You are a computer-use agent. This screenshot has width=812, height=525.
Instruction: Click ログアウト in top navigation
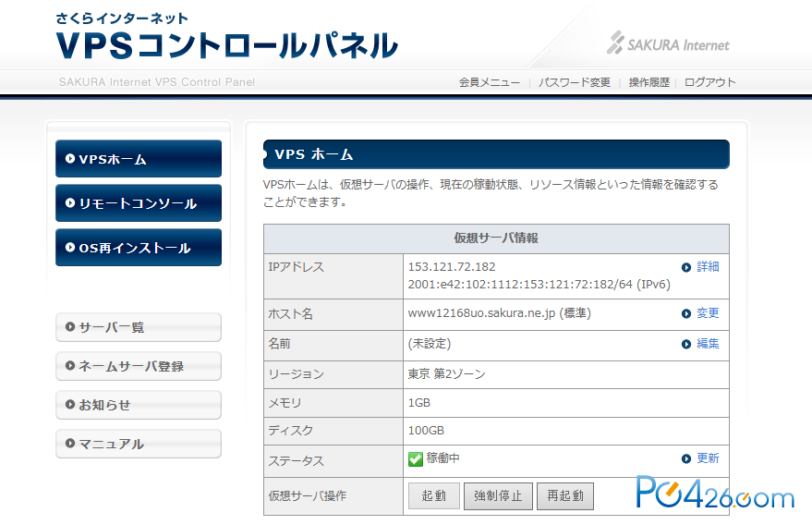(x=710, y=82)
